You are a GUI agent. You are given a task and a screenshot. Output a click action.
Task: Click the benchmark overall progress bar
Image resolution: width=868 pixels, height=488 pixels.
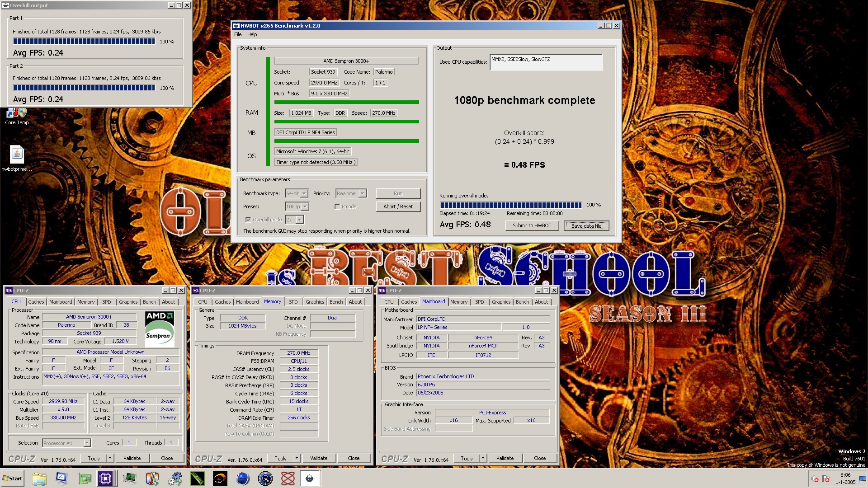(x=510, y=205)
